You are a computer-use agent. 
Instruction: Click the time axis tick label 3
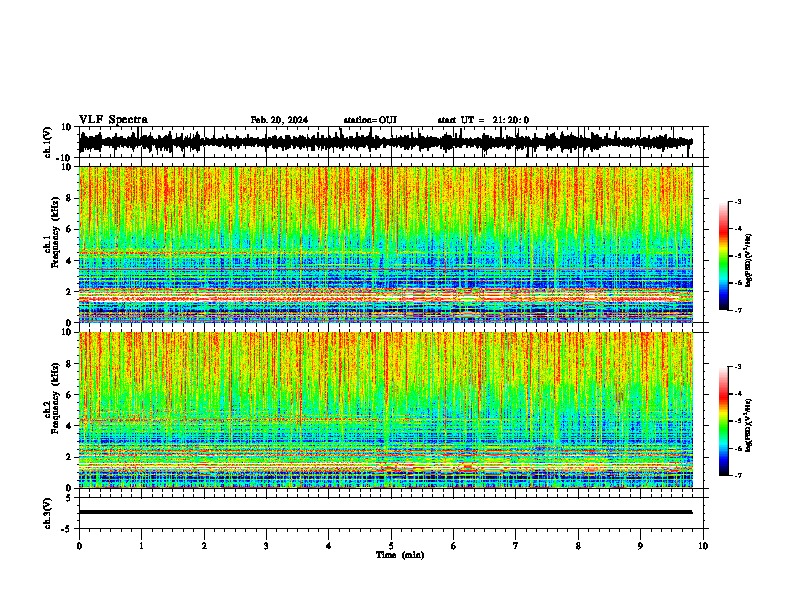click(x=266, y=546)
